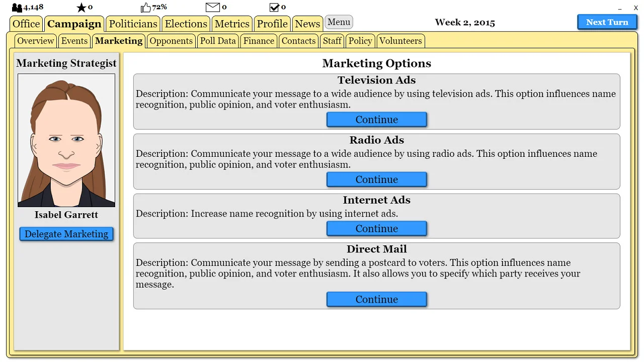
Task: Click Isabel Garrett's portrait
Action: pos(66,140)
